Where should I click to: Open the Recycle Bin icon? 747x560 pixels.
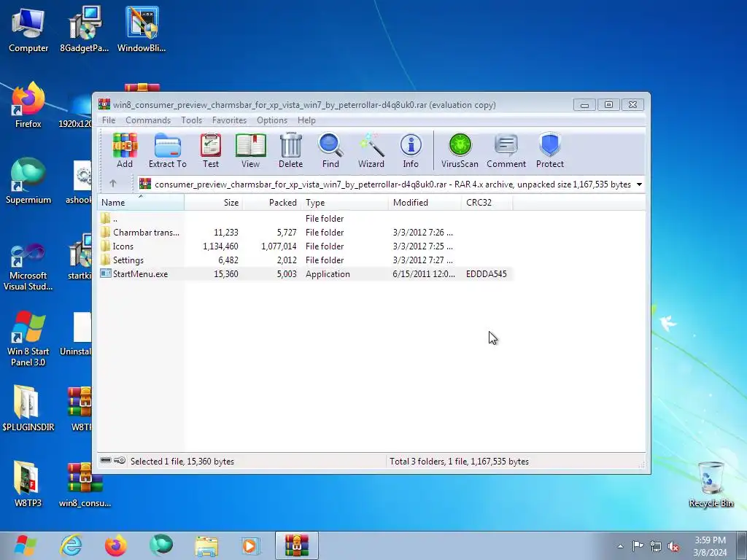711,484
